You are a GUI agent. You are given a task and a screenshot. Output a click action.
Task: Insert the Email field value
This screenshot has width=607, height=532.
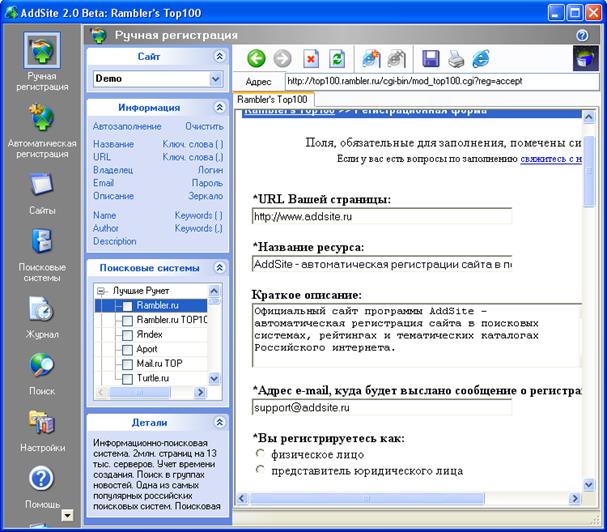103,183
